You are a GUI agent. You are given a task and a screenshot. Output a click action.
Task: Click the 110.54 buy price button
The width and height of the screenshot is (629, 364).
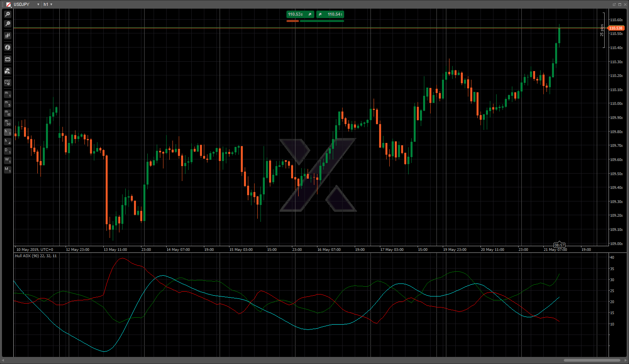330,15
